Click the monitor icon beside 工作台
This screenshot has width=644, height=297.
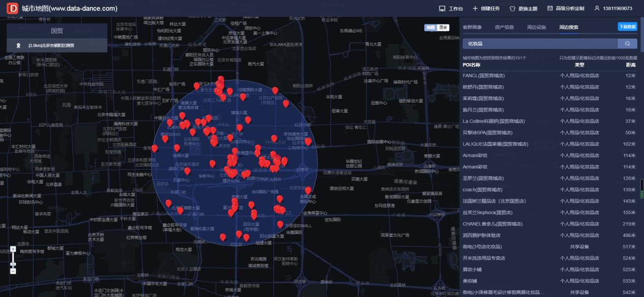tap(442, 9)
